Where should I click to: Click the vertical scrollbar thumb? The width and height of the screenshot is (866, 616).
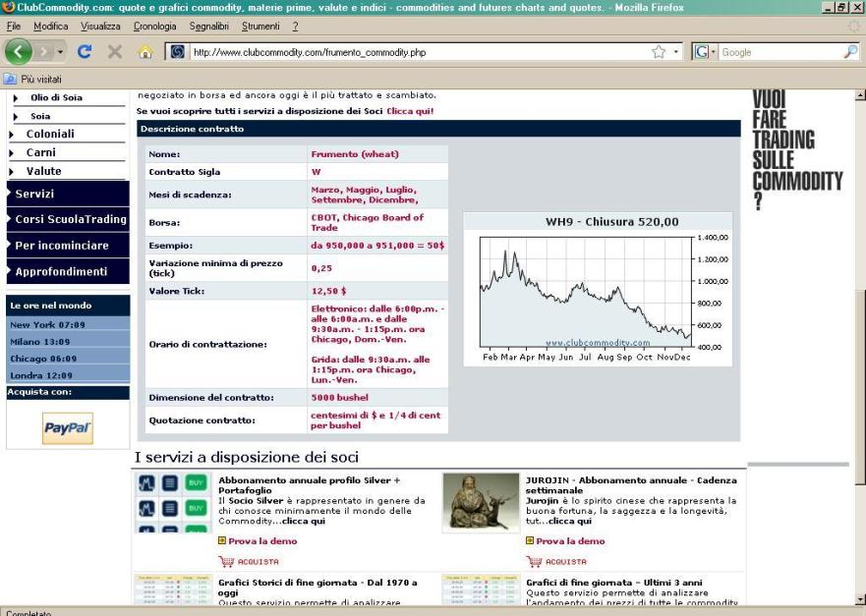pos(860,386)
